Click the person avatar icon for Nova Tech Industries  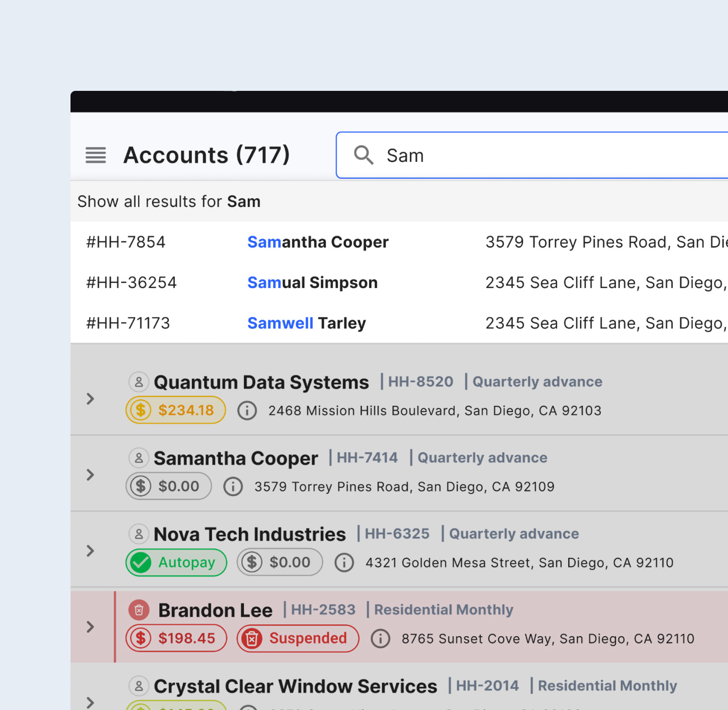(x=139, y=534)
